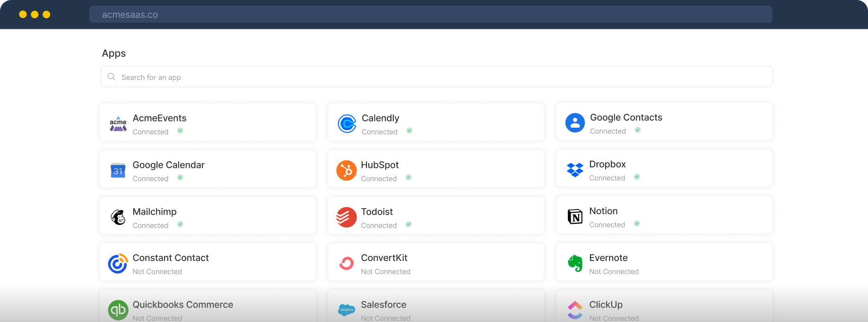This screenshot has height=322, width=868.
Task: Open the HubSpot app name
Action: [380, 165]
